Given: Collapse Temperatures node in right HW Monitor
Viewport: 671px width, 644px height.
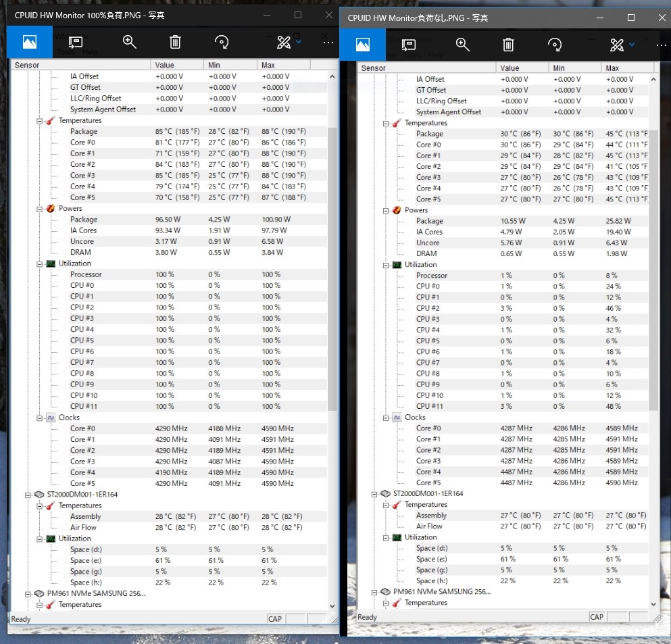Looking at the screenshot, I should [386, 124].
